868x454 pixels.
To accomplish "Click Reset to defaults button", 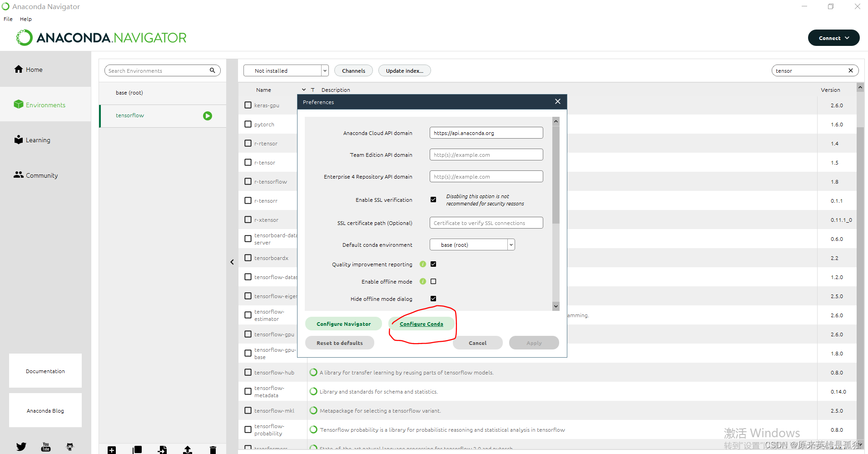I will (340, 343).
